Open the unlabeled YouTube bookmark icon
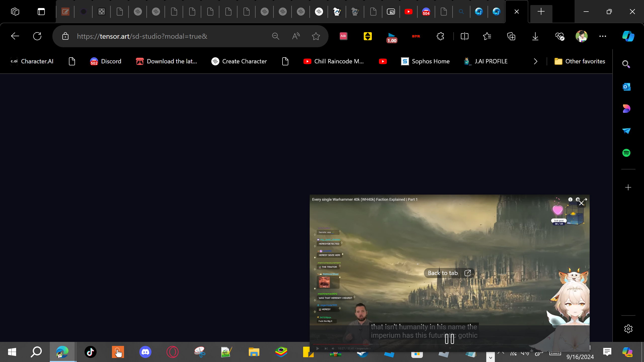This screenshot has width=644, height=362. click(383, 61)
